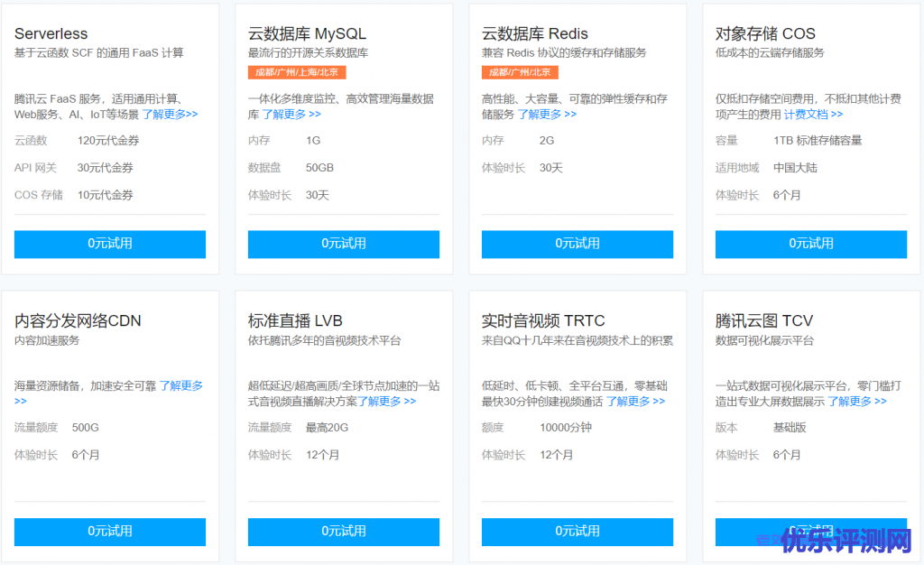Viewport: 924px width, 565px height.
Task: Click the 最高20G 流量额度 value
Action: [x=327, y=427]
